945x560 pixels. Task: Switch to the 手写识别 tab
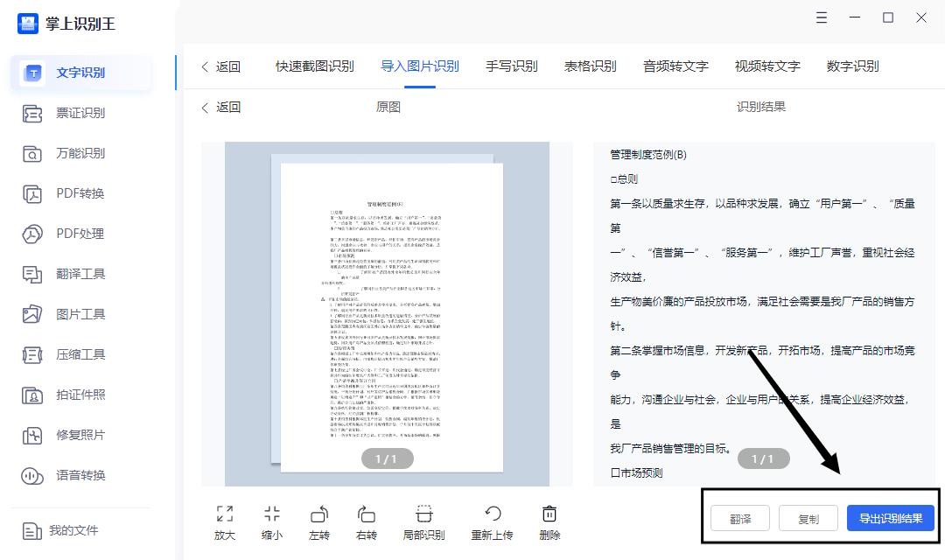tap(512, 66)
